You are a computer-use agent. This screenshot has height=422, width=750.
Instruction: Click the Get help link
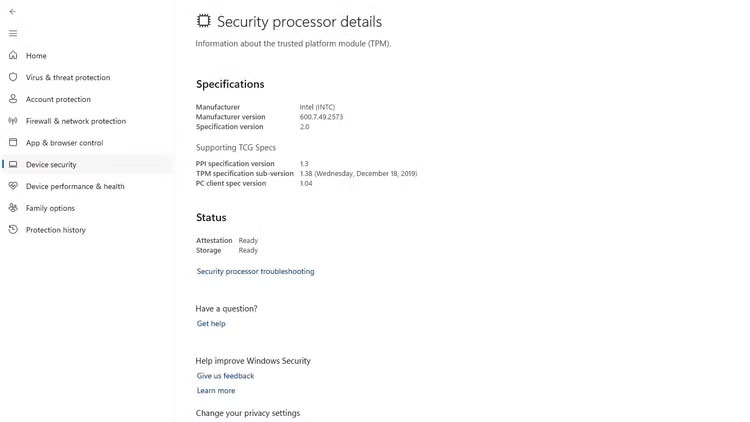click(211, 324)
